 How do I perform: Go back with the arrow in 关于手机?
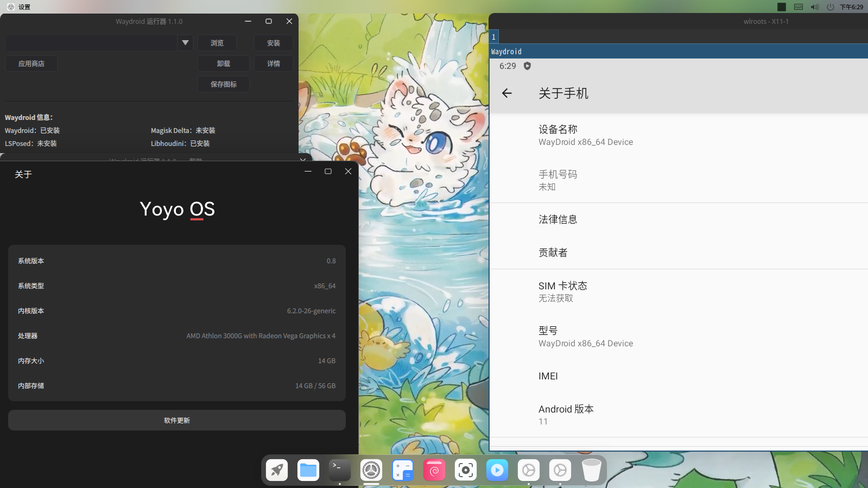coord(507,93)
